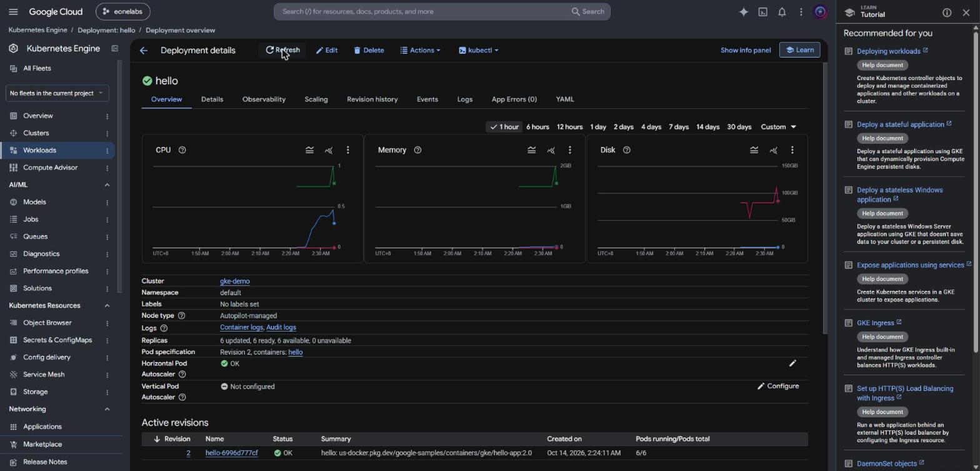Collapse the AI/ML sidebar section
The height and width of the screenshot is (471, 980).
tap(107, 185)
